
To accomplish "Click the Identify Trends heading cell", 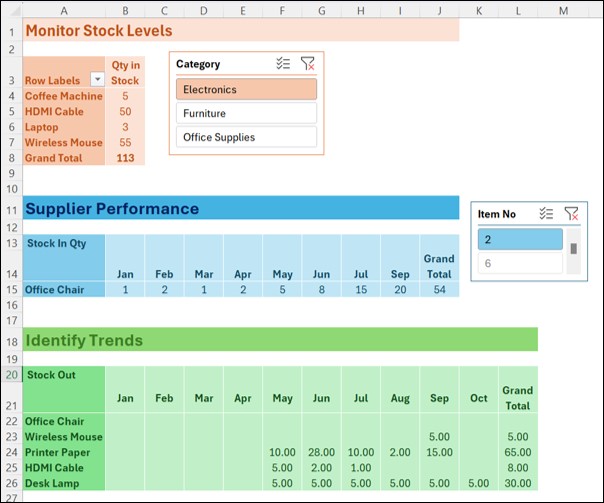I will pos(84,341).
